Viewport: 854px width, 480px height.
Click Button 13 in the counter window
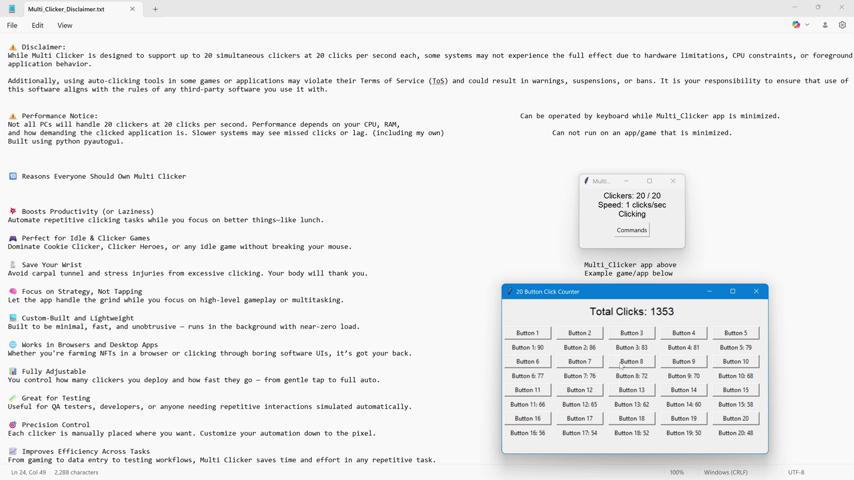(x=631, y=390)
